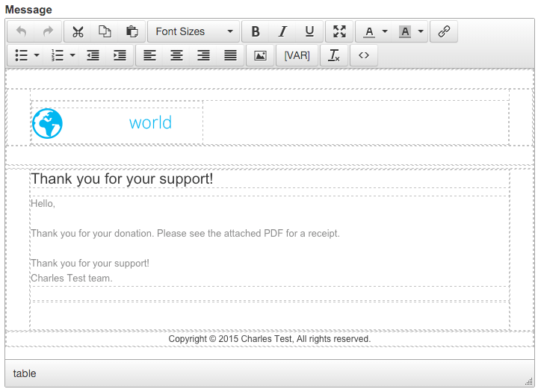Cut selection with the scissors icon
The height and width of the screenshot is (392, 538).
click(78, 31)
